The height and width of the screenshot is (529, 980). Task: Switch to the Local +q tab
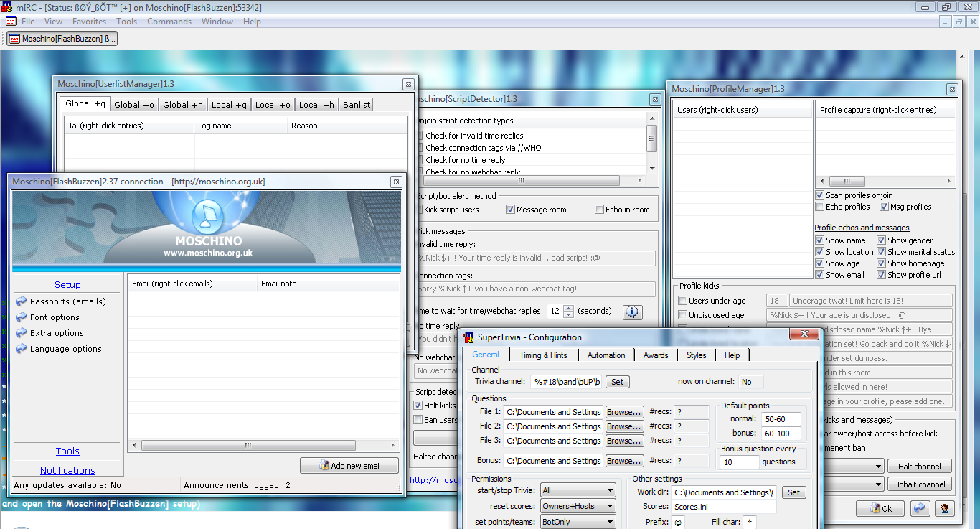(229, 105)
